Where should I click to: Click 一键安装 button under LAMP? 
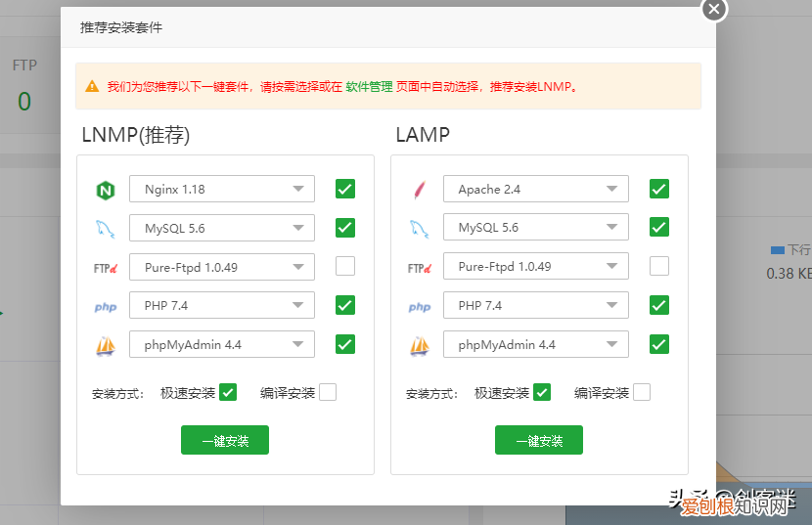point(539,440)
